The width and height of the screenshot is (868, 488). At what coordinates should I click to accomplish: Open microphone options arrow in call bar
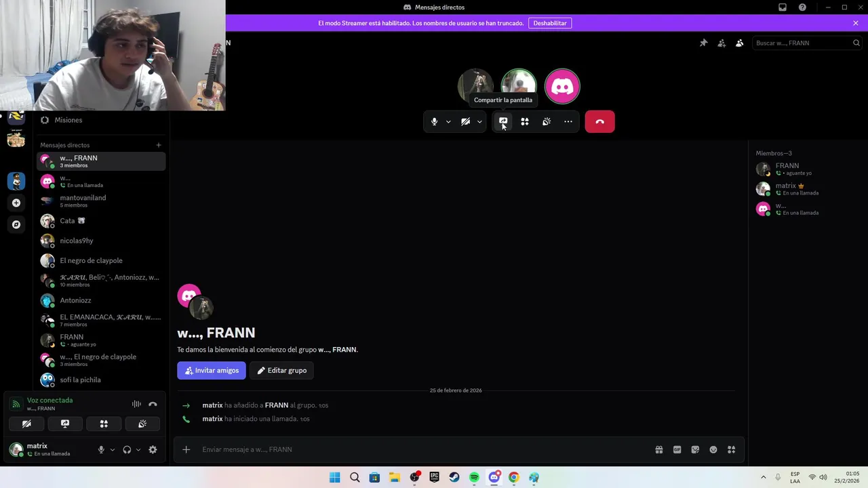coord(448,122)
